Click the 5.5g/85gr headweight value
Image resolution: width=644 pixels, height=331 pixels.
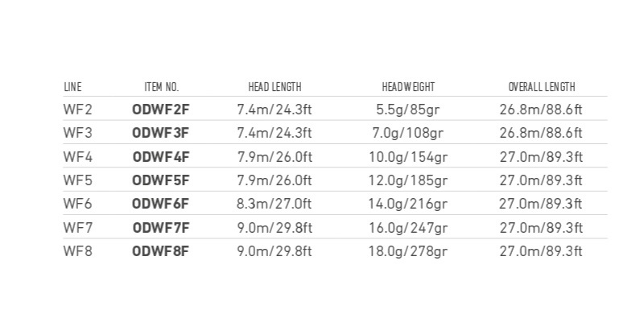pos(408,110)
